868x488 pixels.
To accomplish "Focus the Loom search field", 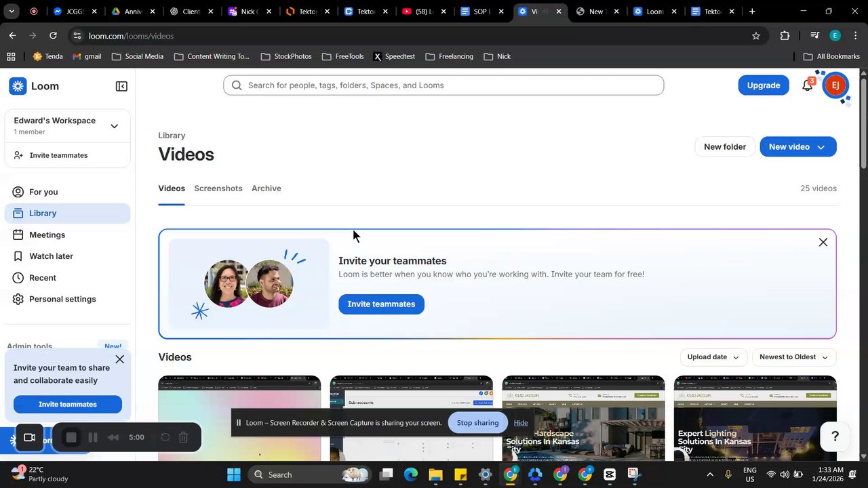I will click(x=443, y=85).
